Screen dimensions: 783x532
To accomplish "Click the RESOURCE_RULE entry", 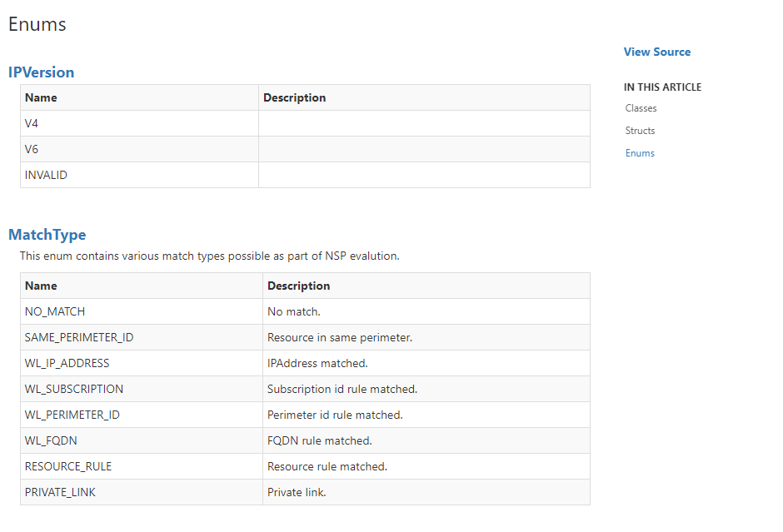I will pyautogui.click(x=68, y=466).
